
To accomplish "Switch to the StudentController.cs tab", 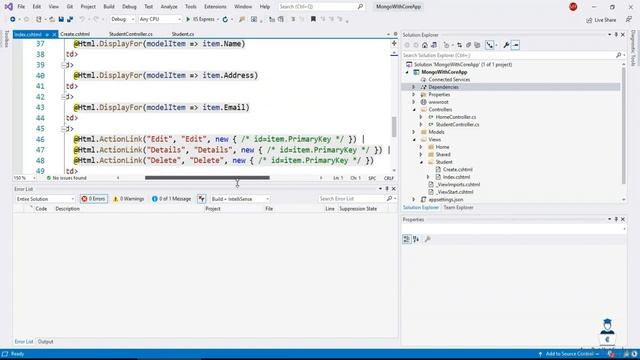I will (x=131, y=34).
